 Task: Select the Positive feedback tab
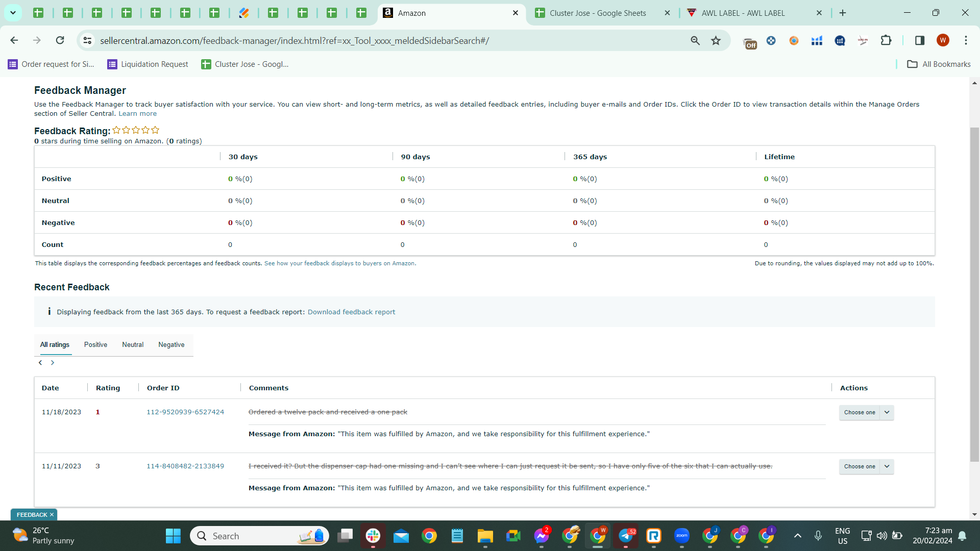click(95, 345)
